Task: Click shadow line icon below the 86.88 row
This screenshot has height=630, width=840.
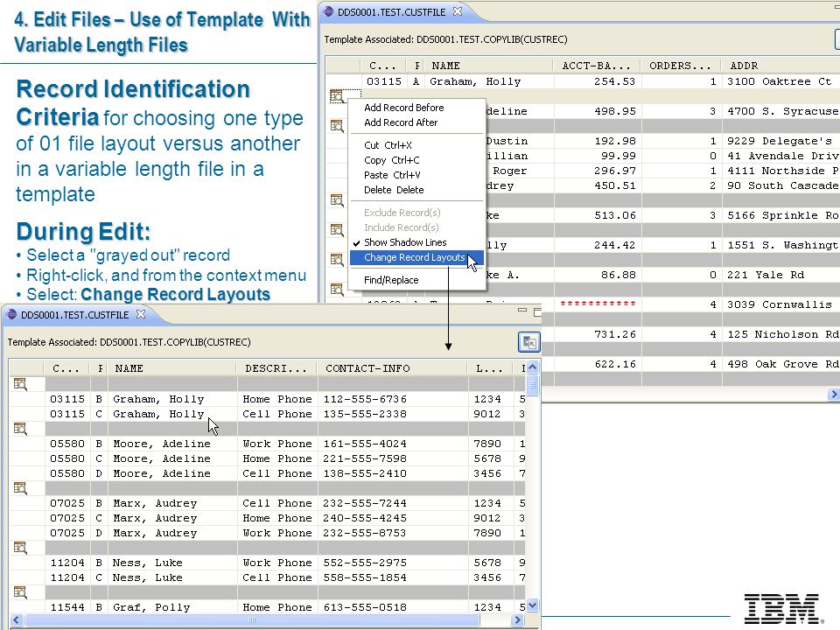Action: 337,290
